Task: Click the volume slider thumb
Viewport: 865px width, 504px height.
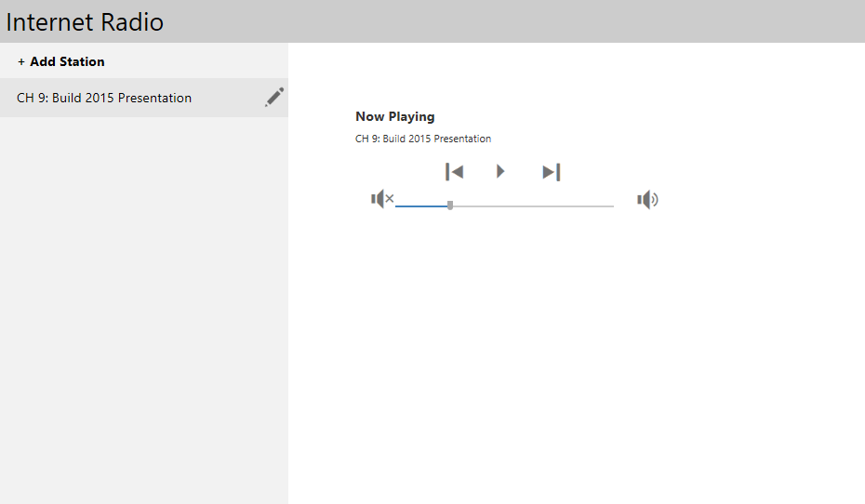Action: [x=450, y=206]
